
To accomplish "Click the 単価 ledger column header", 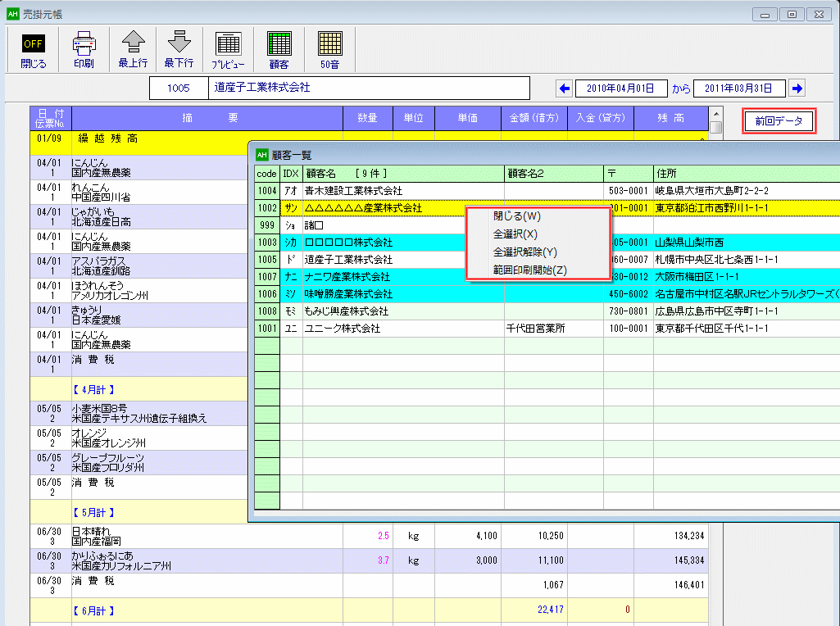I will point(468,118).
